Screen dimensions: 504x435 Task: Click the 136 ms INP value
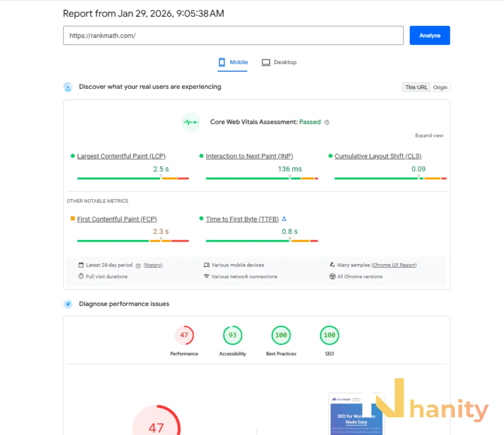(x=289, y=169)
